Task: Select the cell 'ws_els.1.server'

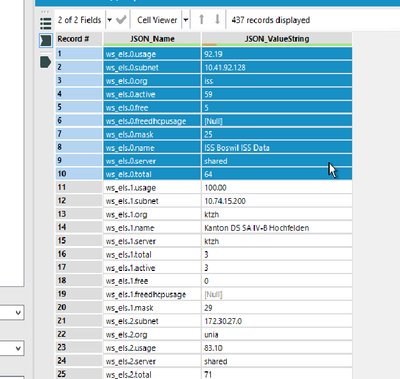Action: (x=152, y=241)
